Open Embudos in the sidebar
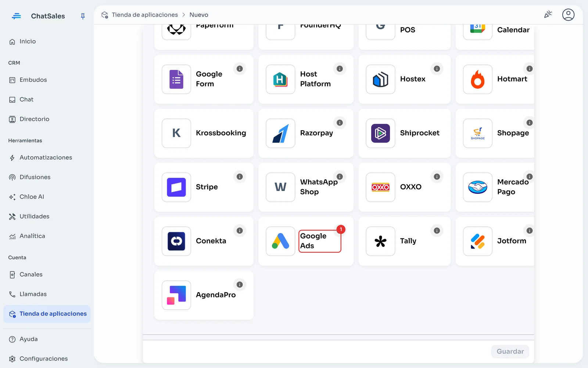The width and height of the screenshot is (588, 368). (47, 80)
